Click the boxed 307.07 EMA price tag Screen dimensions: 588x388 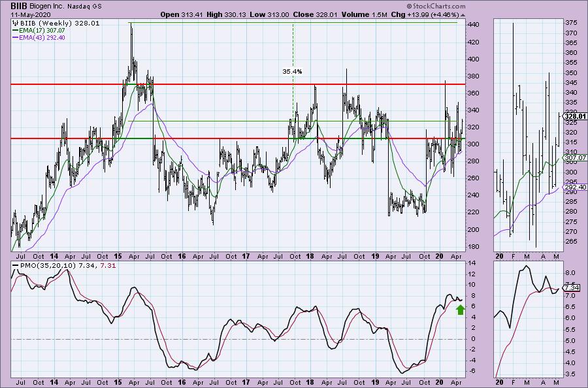(x=576, y=158)
